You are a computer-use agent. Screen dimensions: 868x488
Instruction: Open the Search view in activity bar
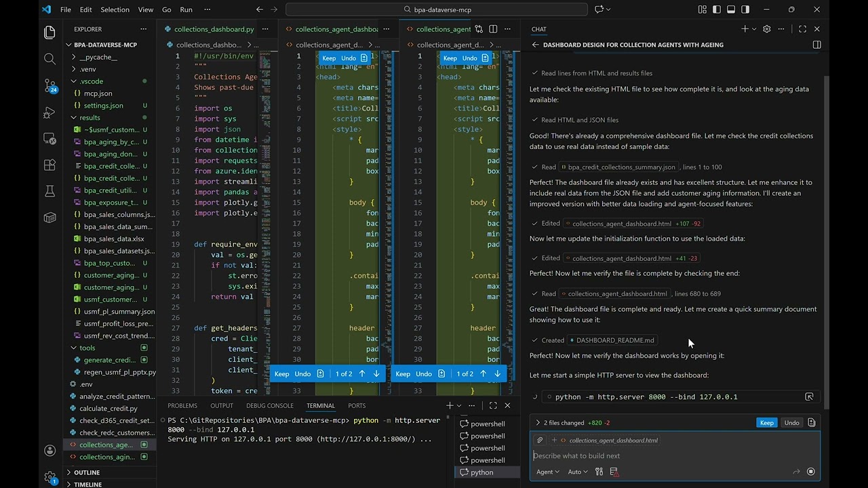tap(50, 59)
